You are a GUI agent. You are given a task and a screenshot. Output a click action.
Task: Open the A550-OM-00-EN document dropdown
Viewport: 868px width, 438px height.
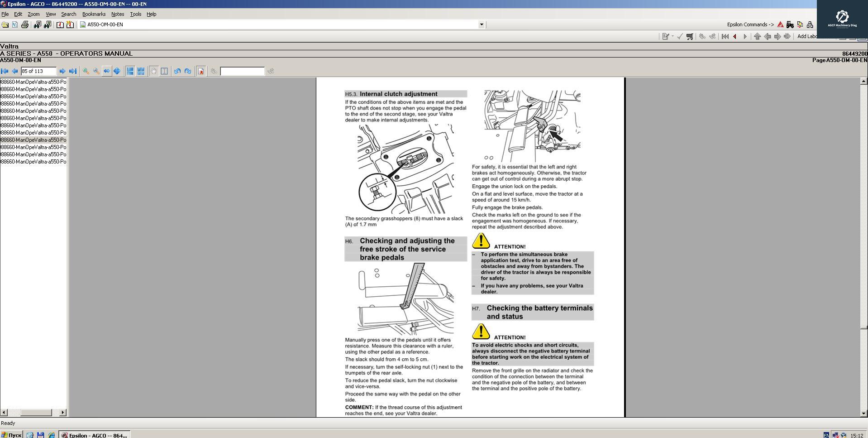point(481,24)
